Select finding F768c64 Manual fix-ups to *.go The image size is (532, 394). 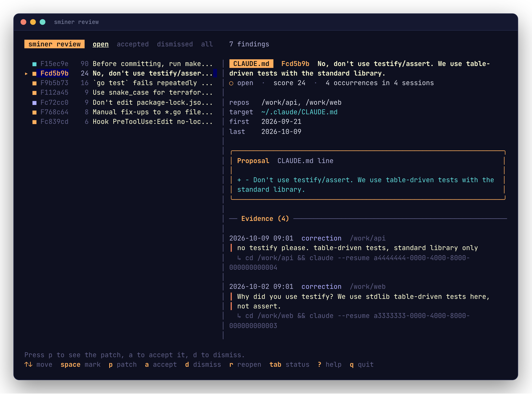[x=122, y=112]
